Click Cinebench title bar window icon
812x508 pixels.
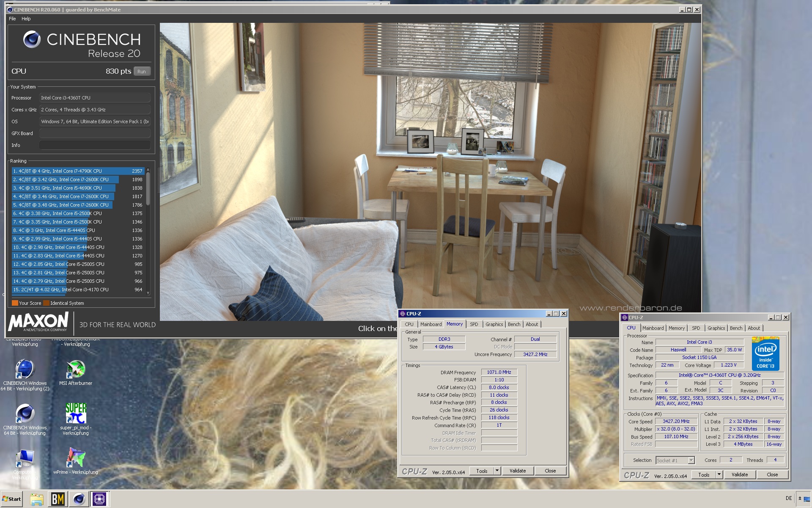tap(10, 10)
